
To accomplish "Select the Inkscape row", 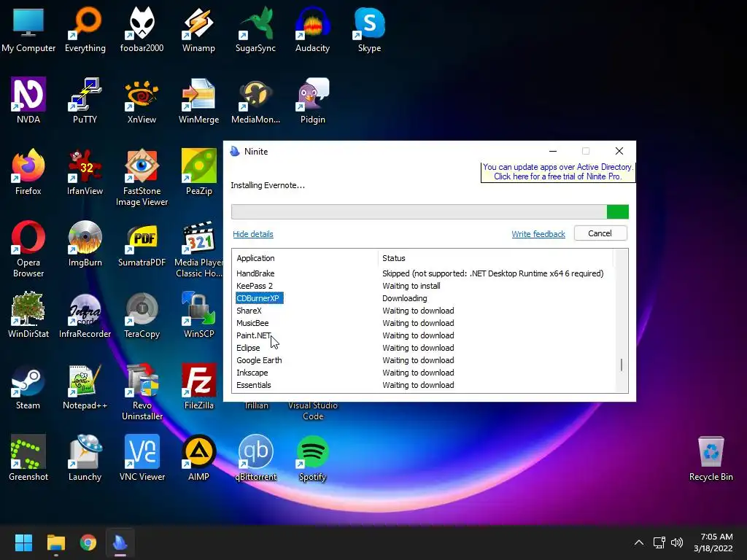I will (x=424, y=373).
